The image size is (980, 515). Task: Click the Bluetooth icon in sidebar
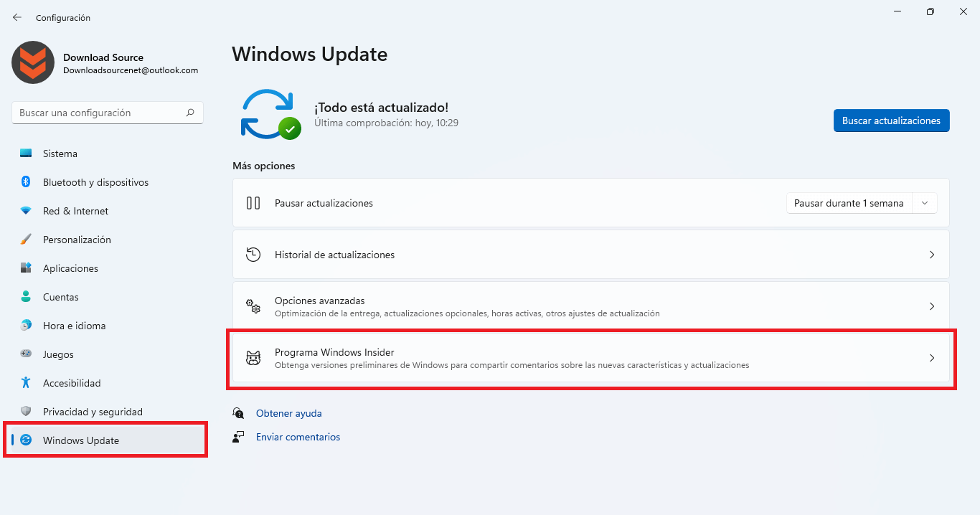(26, 182)
